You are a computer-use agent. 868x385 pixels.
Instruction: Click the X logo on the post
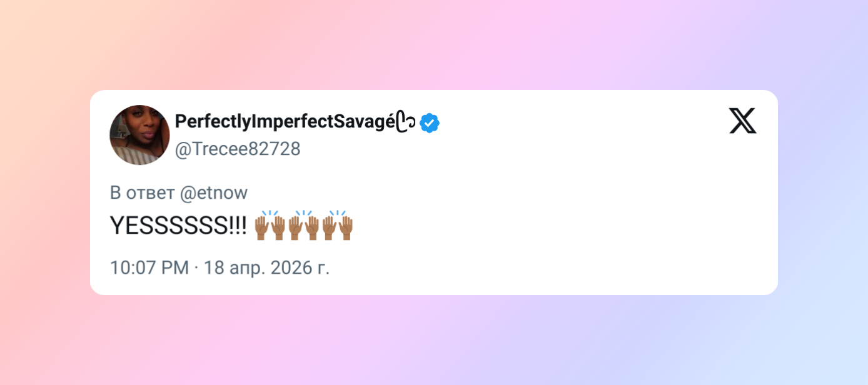click(742, 121)
